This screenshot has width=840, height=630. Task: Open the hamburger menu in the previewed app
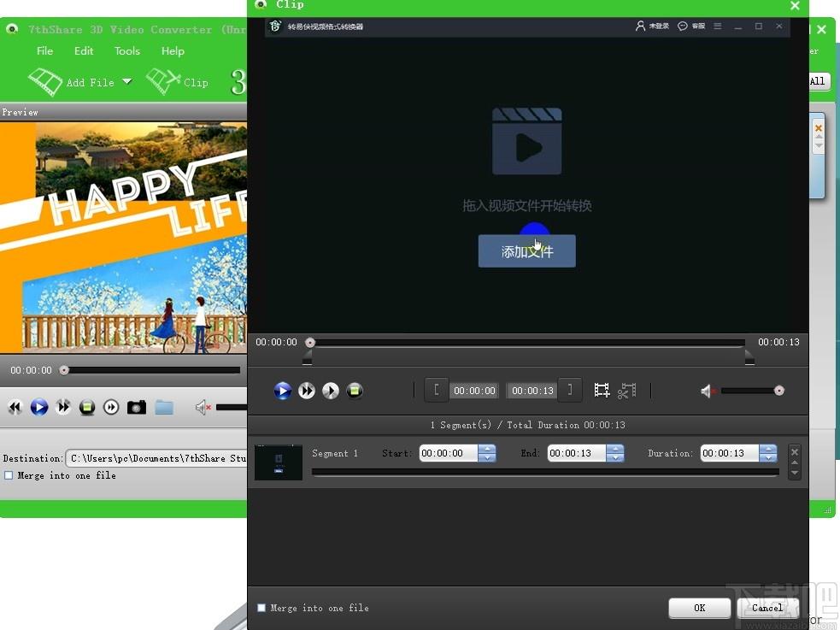pyautogui.click(x=718, y=26)
